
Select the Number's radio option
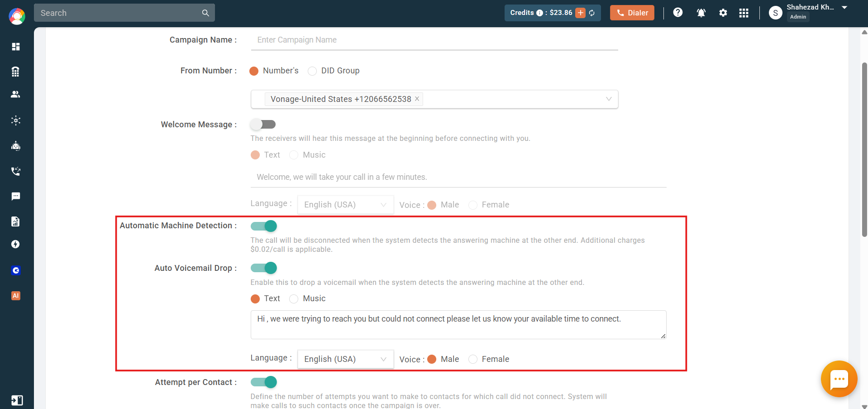[254, 71]
